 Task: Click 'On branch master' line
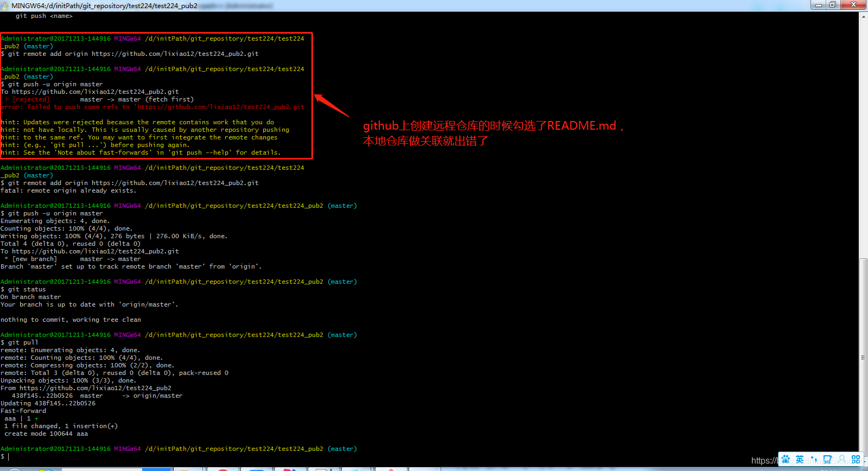[x=31, y=297]
